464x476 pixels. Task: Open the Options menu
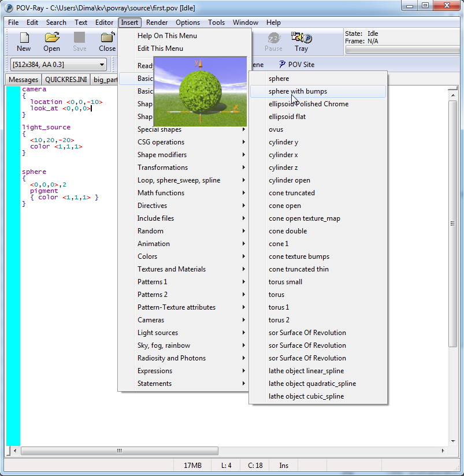pos(188,23)
